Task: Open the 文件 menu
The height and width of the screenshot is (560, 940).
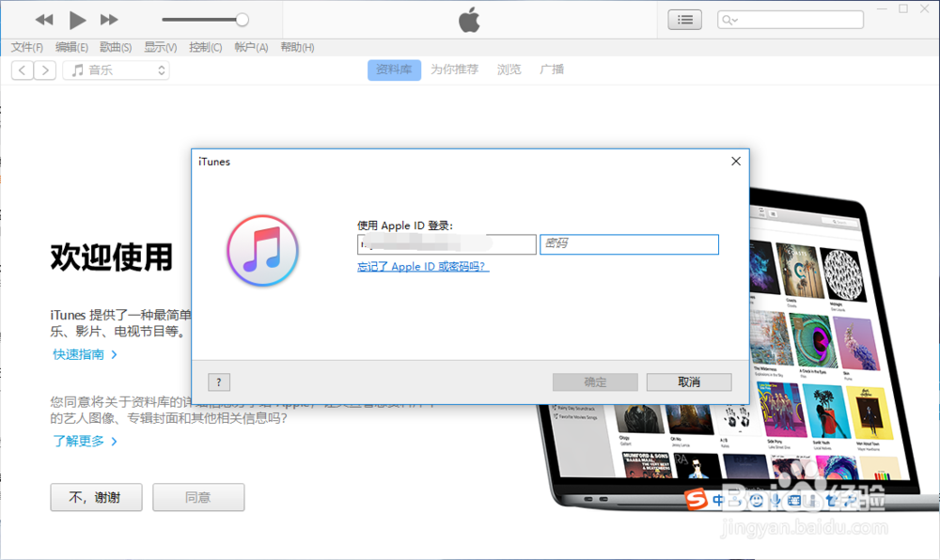Action: [26, 47]
